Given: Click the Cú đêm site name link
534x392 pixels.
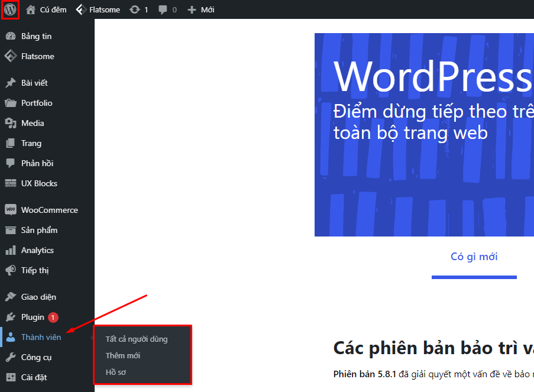Looking at the screenshot, I should tap(53, 9).
